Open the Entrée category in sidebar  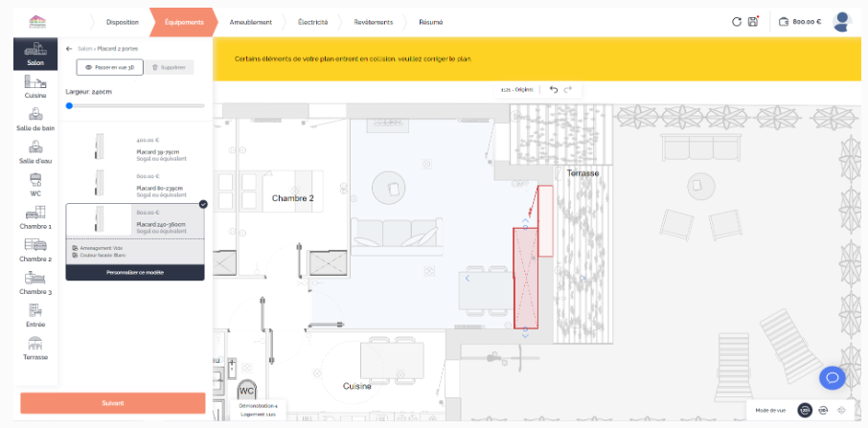pos(35,315)
